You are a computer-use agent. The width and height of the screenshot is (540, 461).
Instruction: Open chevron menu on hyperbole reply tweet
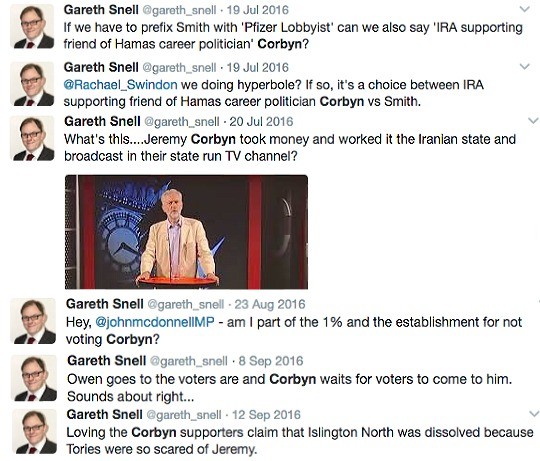(524, 66)
